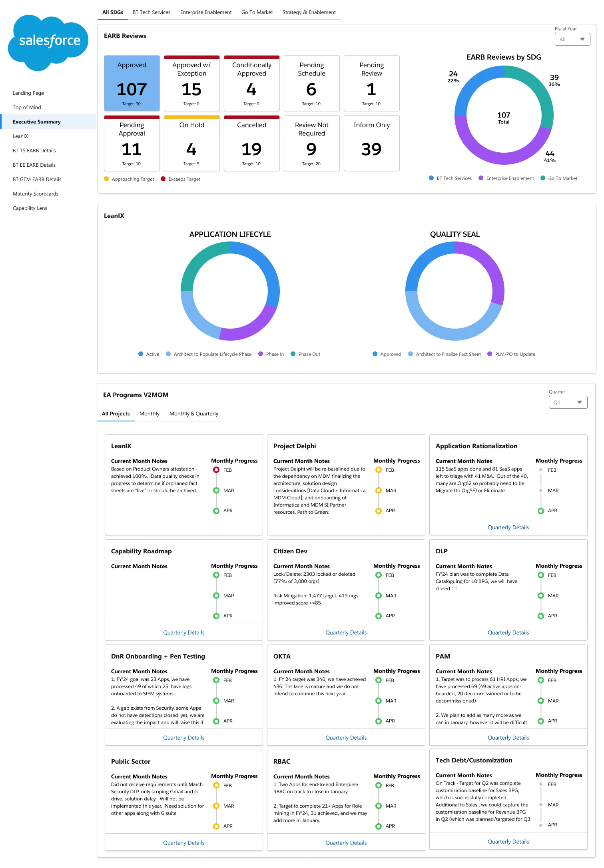Open Quarterly Details for OKTA
Screen dimensions: 604x868
pos(346,738)
